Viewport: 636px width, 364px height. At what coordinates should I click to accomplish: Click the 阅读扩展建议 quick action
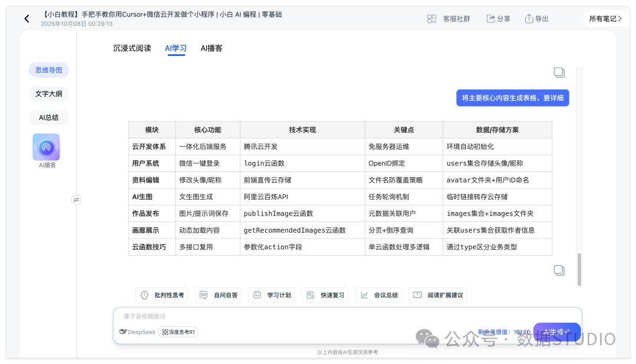(438, 295)
